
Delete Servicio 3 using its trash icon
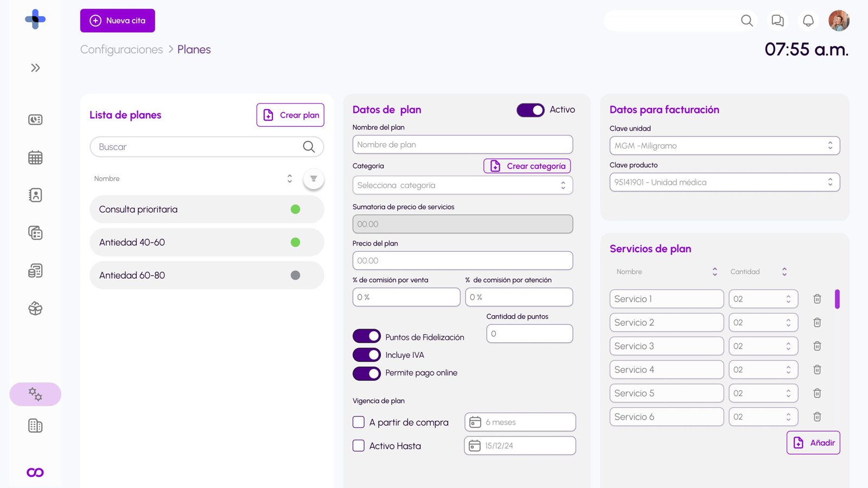point(817,345)
